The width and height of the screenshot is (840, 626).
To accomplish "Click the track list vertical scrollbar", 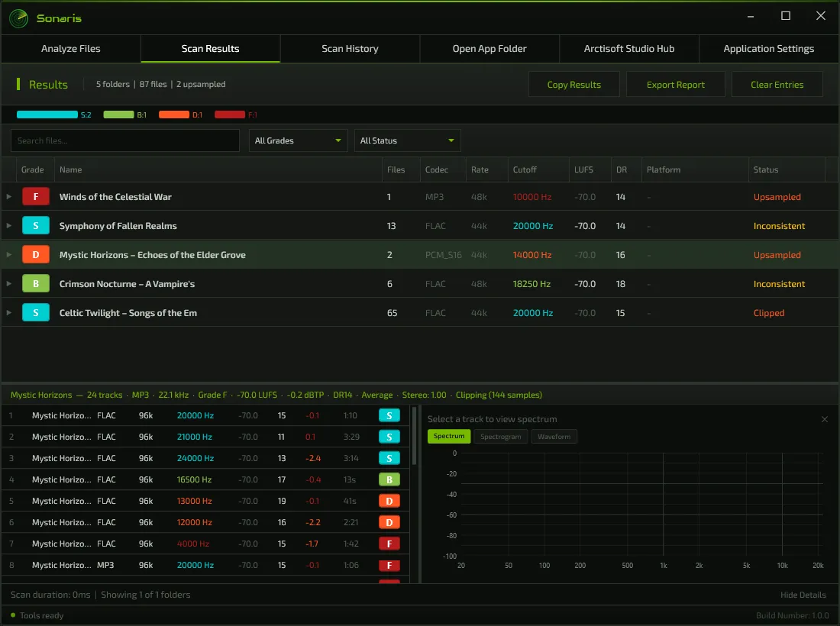I will (414, 436).
